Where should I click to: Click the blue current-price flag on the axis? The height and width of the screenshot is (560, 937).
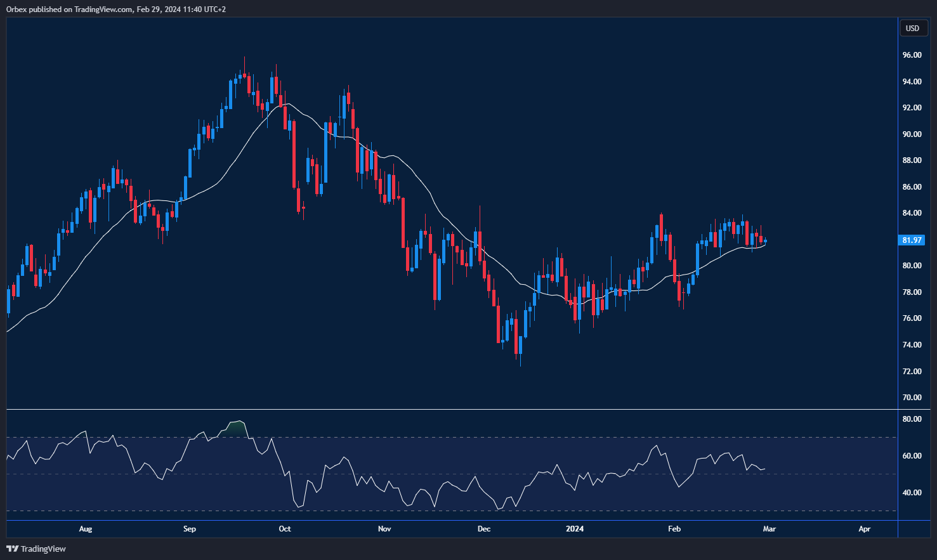pyautogui.click(x=912, y=240)
